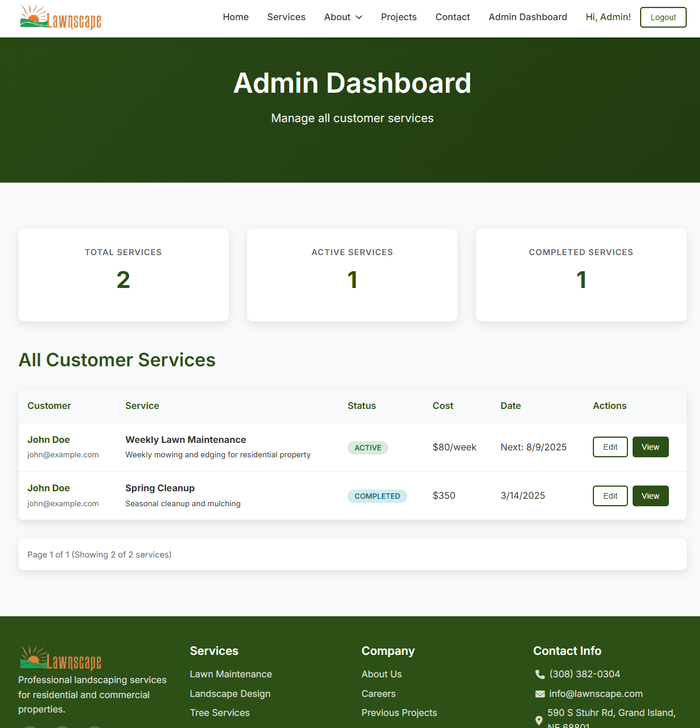
Task: Click the phone icon in Contact Info
Action: coord(540,674)
